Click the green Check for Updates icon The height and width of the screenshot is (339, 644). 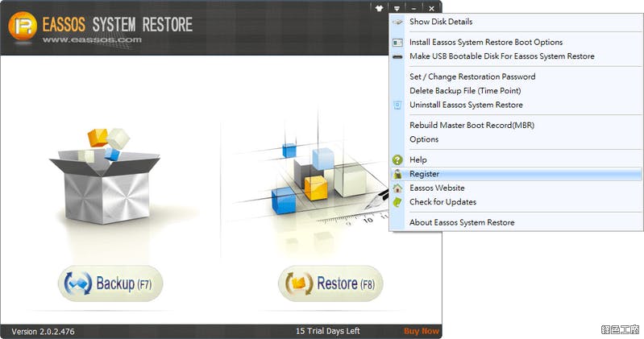[x=397, y=202]
